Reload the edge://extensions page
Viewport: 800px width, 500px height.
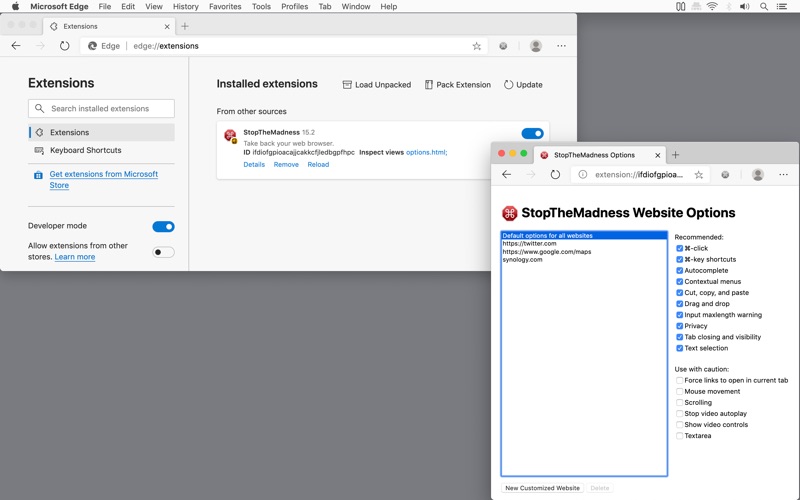pos(64,46)
